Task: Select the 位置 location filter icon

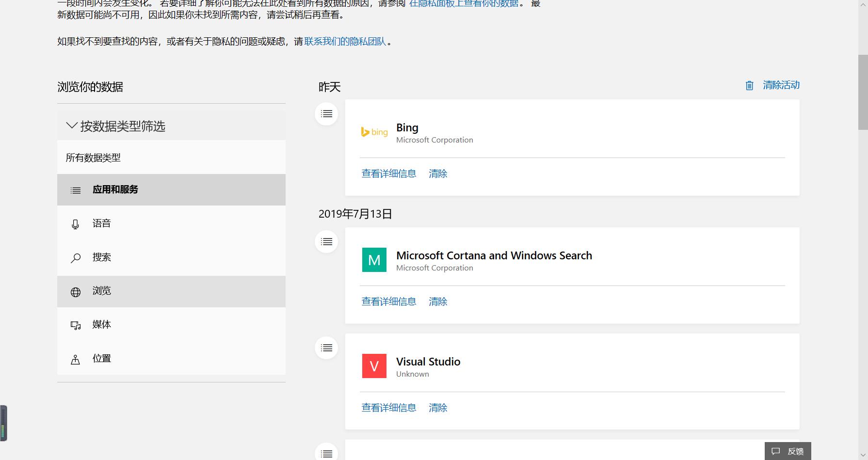Action: (x=76, y=359)
